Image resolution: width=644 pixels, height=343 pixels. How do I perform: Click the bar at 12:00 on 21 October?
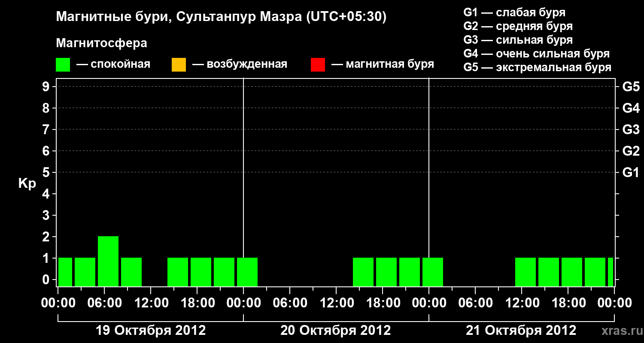[x=526, y=272]
